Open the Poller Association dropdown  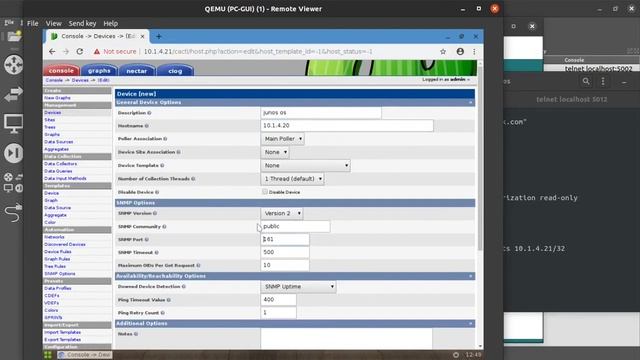(282, 139)
